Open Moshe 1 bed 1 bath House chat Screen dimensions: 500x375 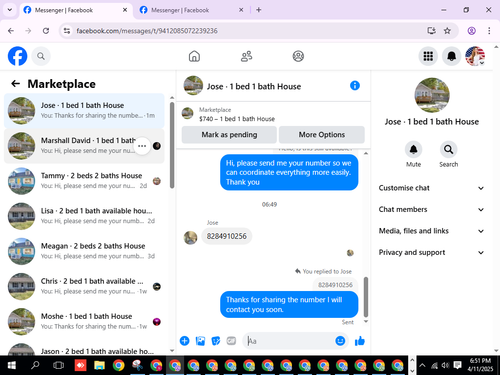click(x=84, y=322)
